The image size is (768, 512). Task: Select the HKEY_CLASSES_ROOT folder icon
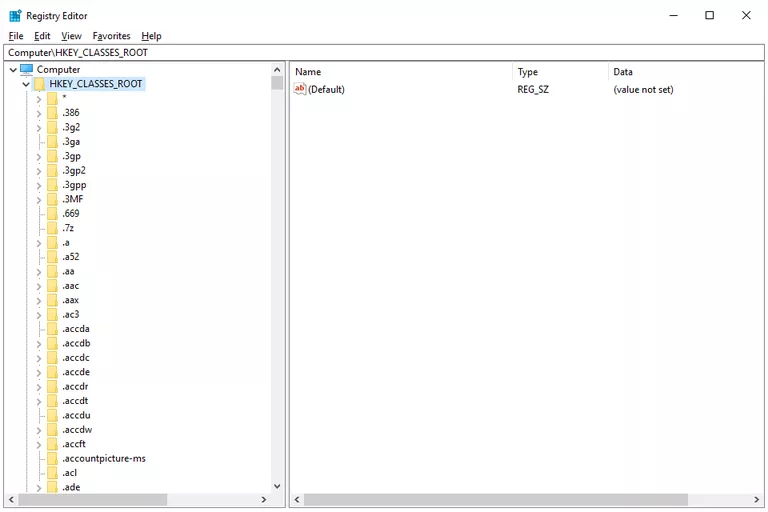[x=40, y=84]
